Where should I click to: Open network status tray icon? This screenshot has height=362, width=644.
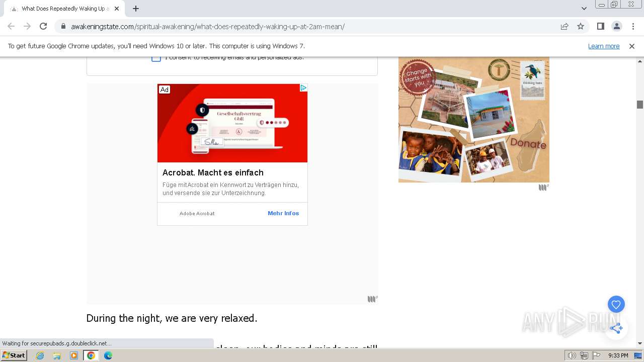coord(584,355)
